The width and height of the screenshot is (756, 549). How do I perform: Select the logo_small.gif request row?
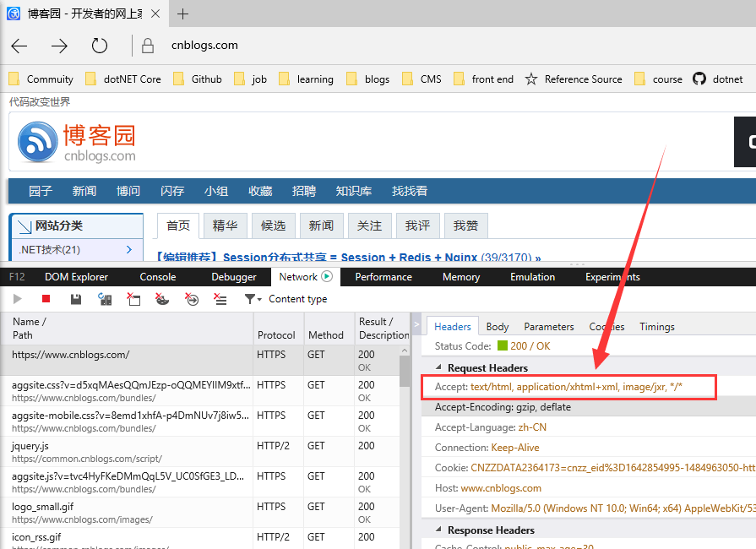point(199,513)
